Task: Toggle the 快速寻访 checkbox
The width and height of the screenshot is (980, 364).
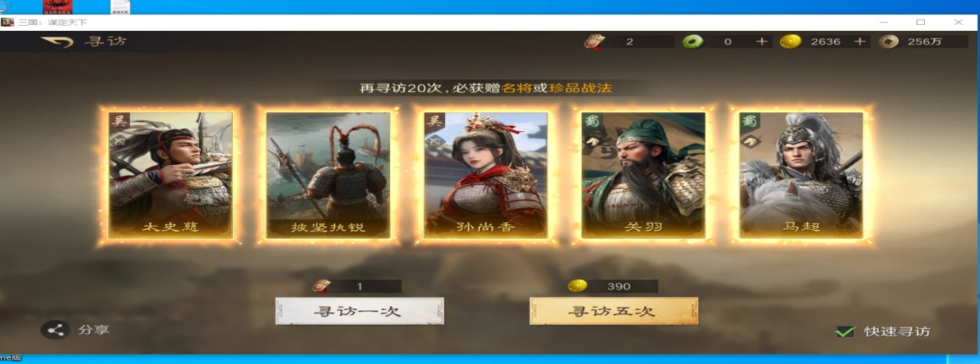Action: tap(844, 332)
